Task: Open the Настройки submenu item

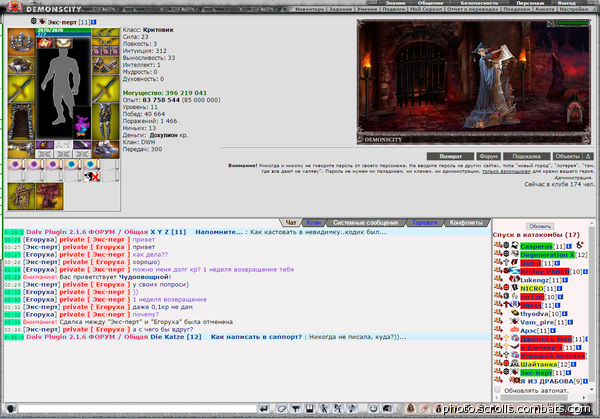Action: 574,9
